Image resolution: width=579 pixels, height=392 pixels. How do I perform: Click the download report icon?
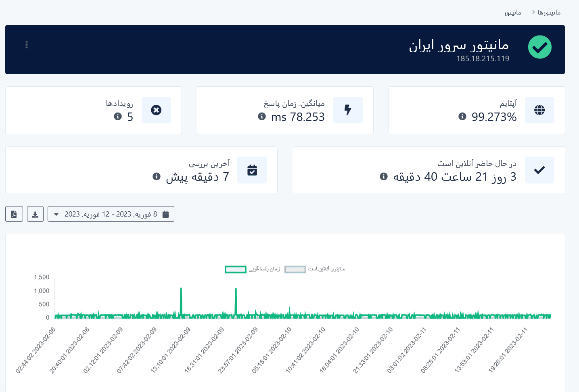click(35, 214)
